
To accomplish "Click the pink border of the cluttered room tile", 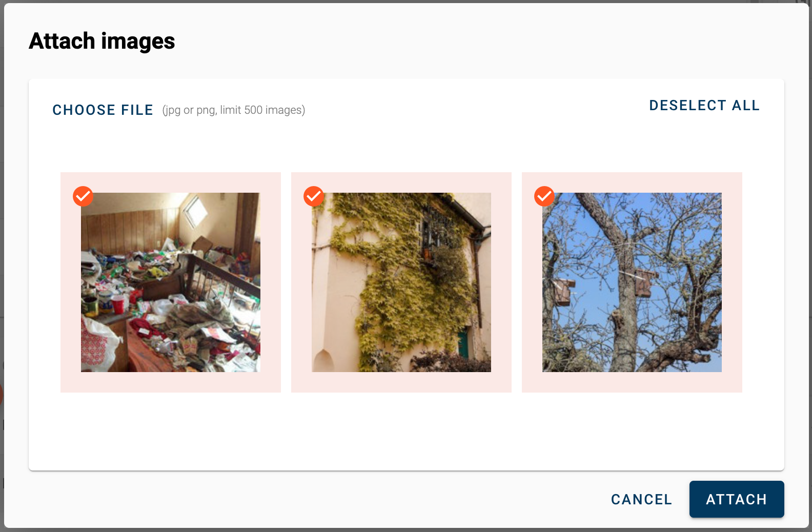I will 171,382.
